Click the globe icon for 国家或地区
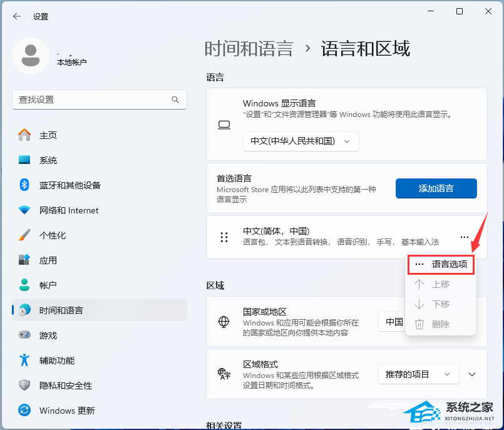Screen dimensions: 504x430 [x=224, y=321]
